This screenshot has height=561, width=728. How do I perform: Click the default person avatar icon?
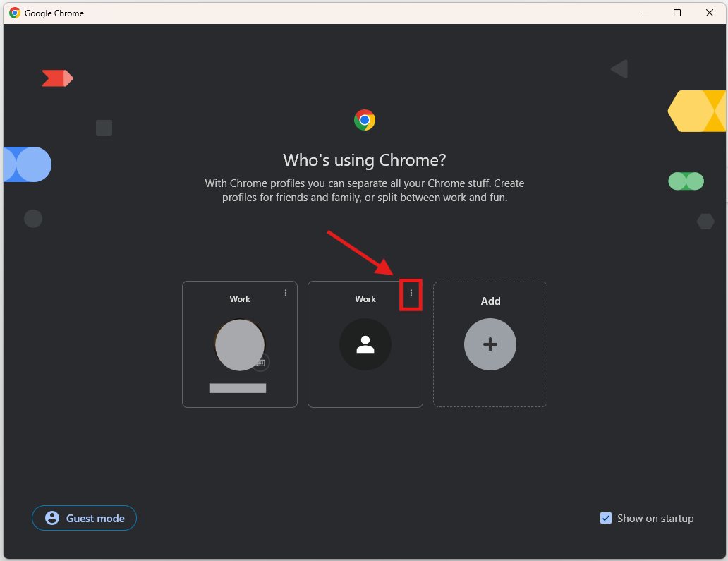[x=365, y=344]
